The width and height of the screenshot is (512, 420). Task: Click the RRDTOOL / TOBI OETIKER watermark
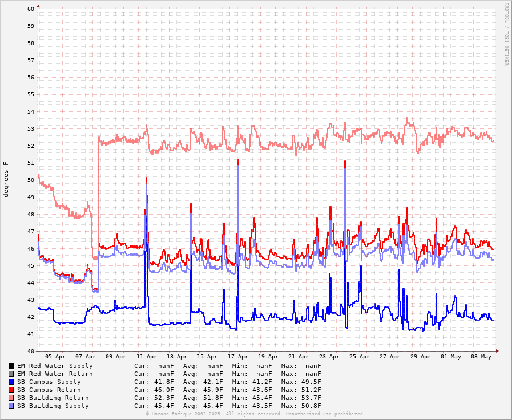(x=506, y=34)
